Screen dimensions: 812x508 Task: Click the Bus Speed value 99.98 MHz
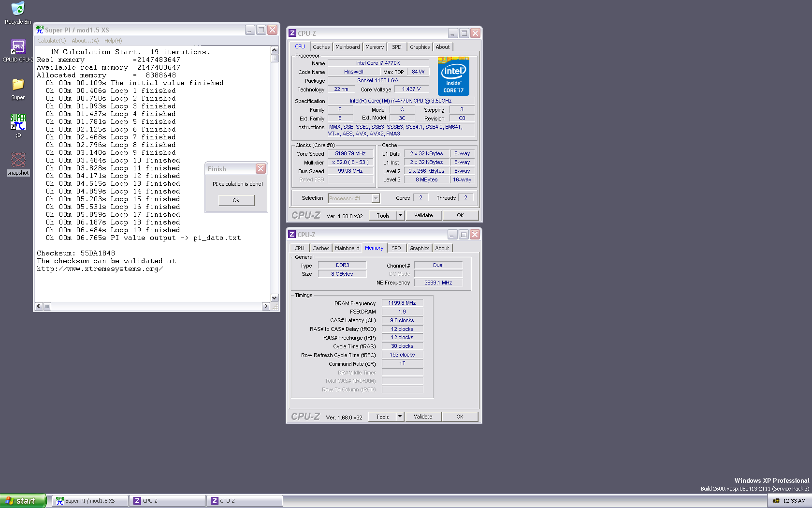coord(350,171)
